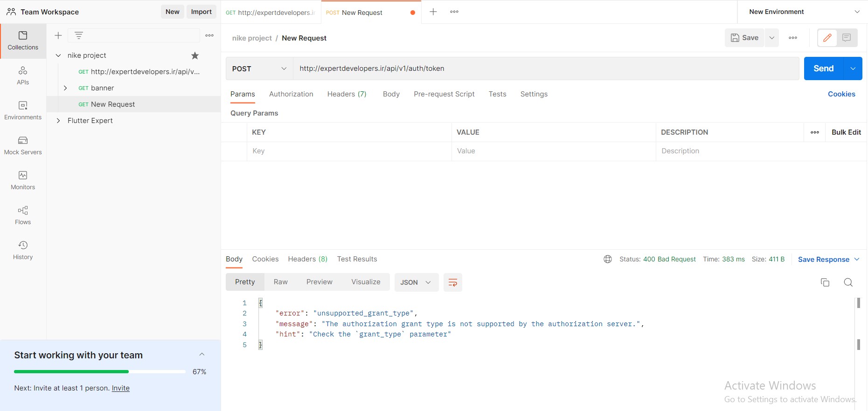The image size is (868, 411).
Task: Open the New Environment selector
Action: point(803,12)
